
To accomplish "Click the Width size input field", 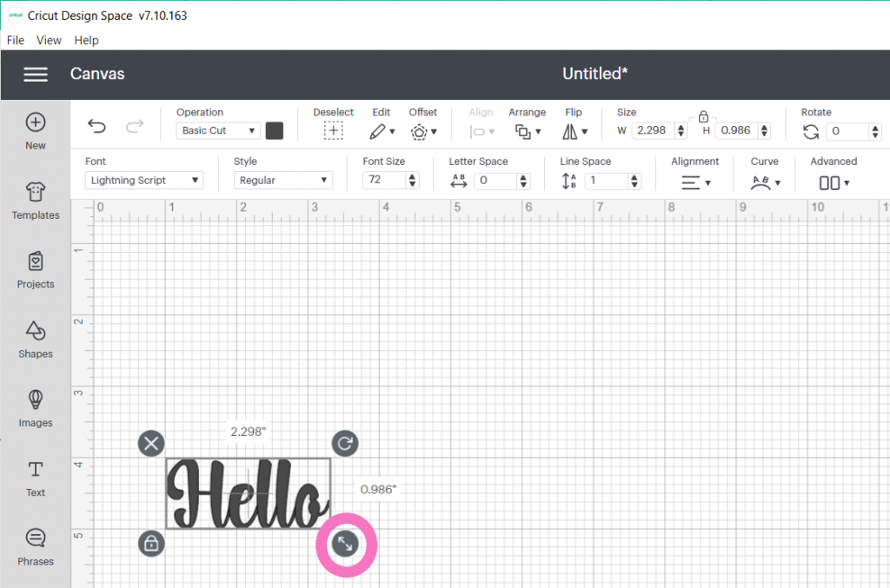I will pos(654,130).
